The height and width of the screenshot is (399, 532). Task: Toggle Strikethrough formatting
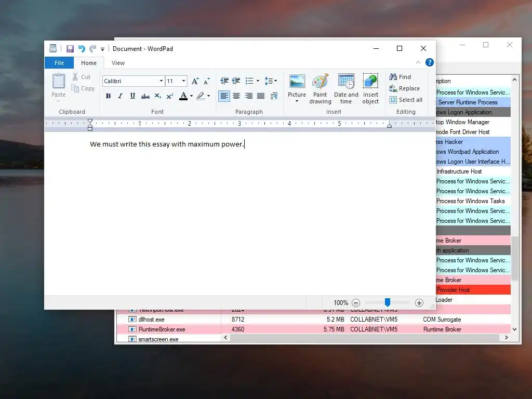pos(145,96)
